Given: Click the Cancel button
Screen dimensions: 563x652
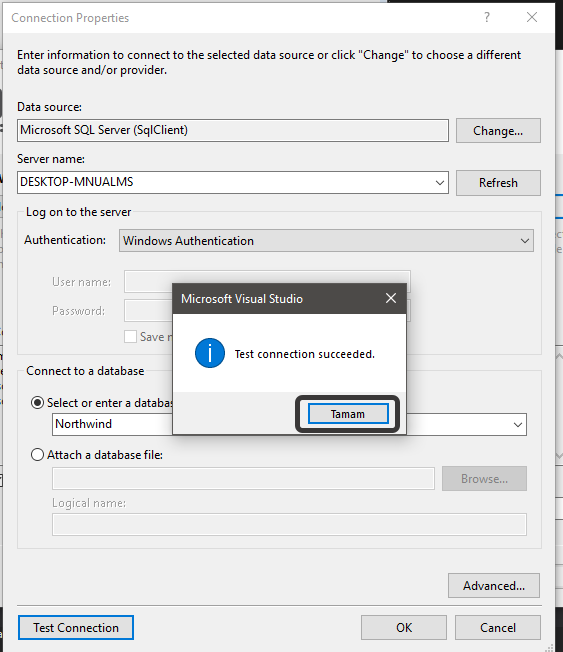Looking at the screenshot, I should coord(498,627).
